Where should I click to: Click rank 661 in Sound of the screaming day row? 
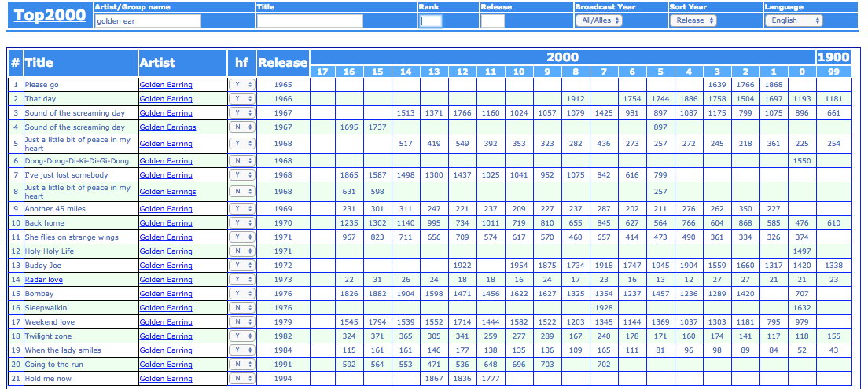click(833, 113)
